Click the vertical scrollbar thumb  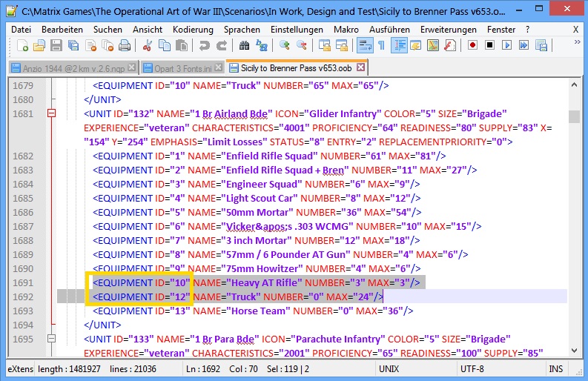pyautogui.click(x=574, y=116)
